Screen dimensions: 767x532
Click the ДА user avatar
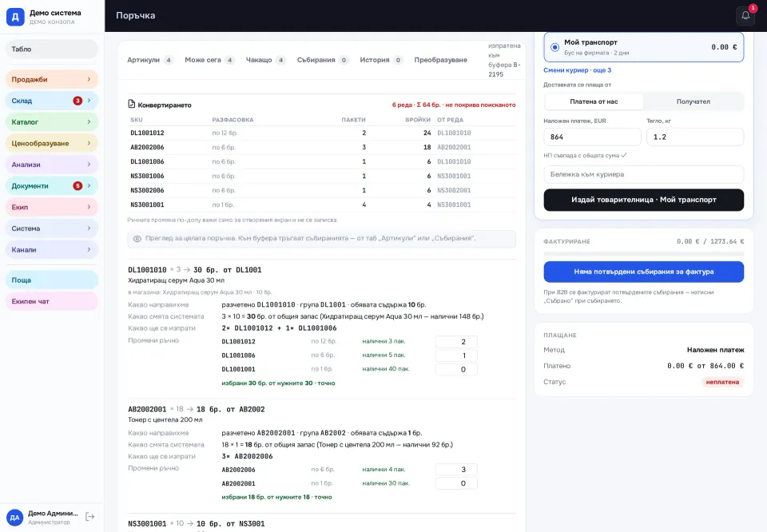(x=14, y=518)
